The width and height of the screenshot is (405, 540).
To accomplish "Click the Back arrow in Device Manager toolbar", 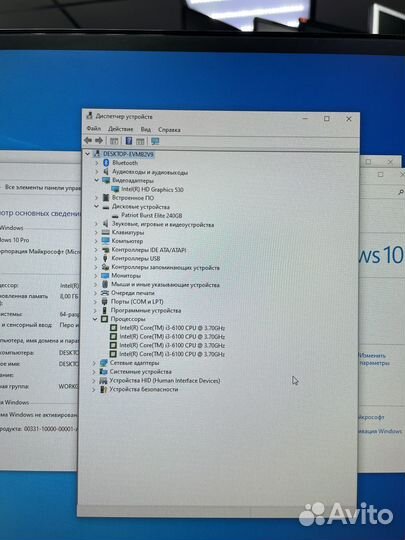I will click(88, 140).
